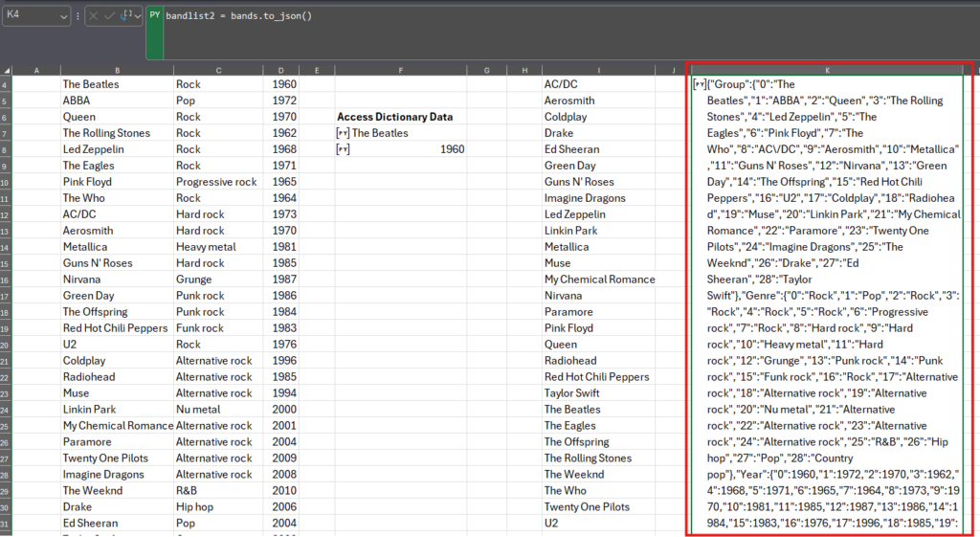Screen dimensions: 980x537
Task: Select column B header
Action: click(x=117, y=71)
